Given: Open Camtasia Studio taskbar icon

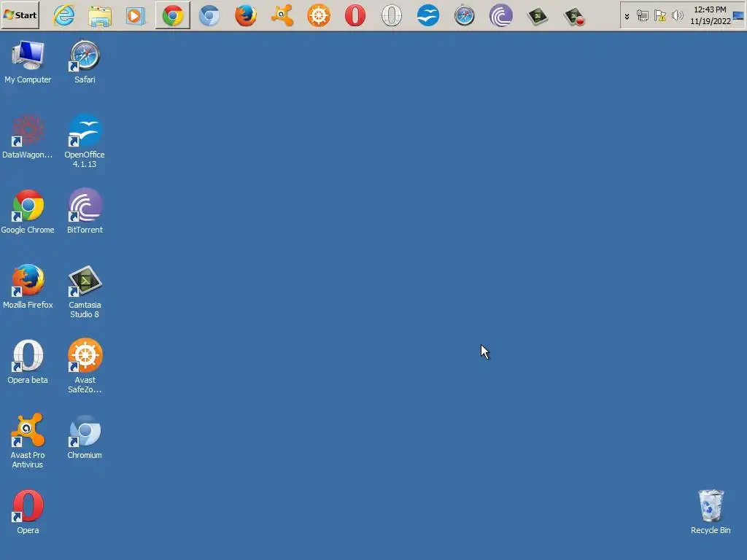Looking at the screenshot, I should click(538, 16).
